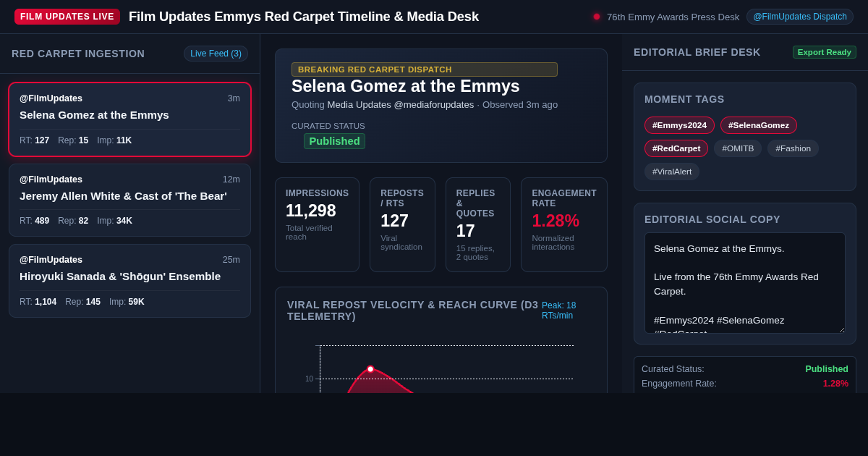Toggle the #Emmys2024 moment tag
This screenshot has width=868, height=456.
click(x=679, y=125)
